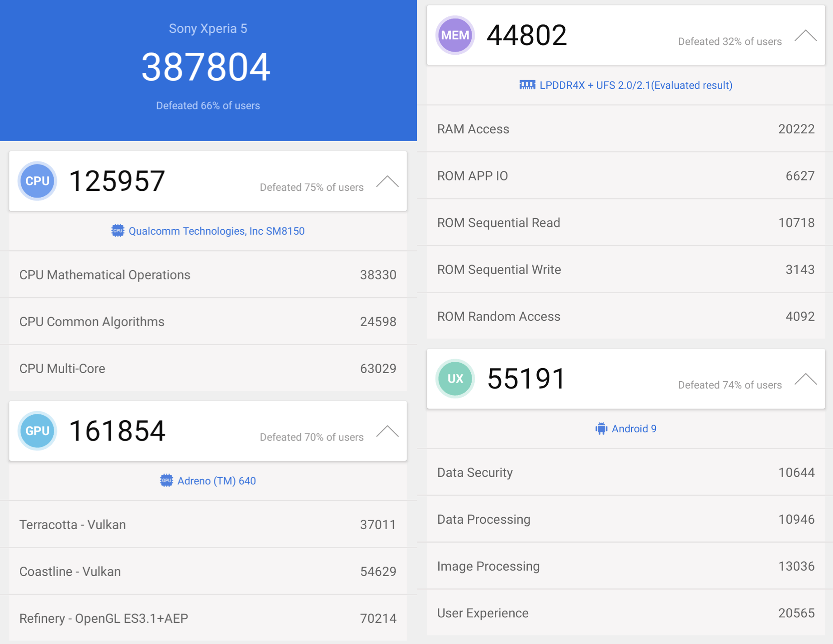The image size is (833, 644).
Task: Open the Adreno (TM) 640 link
Action: 217,481
